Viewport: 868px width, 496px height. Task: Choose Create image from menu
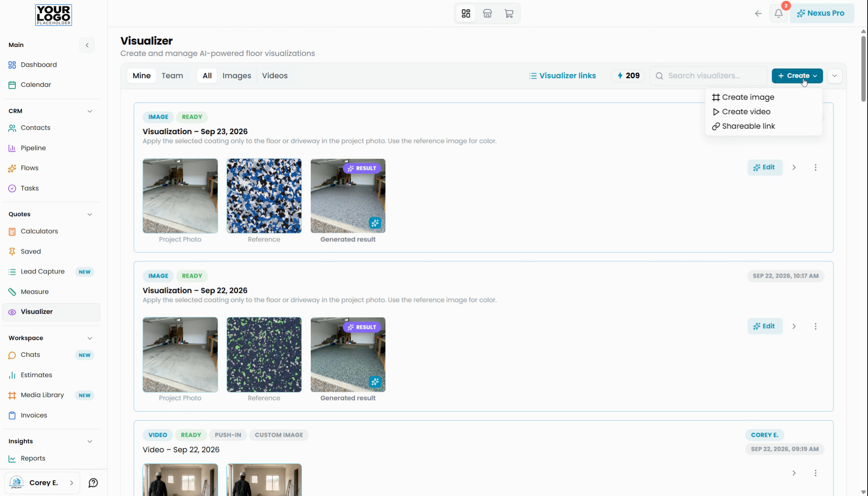(764, 97)
